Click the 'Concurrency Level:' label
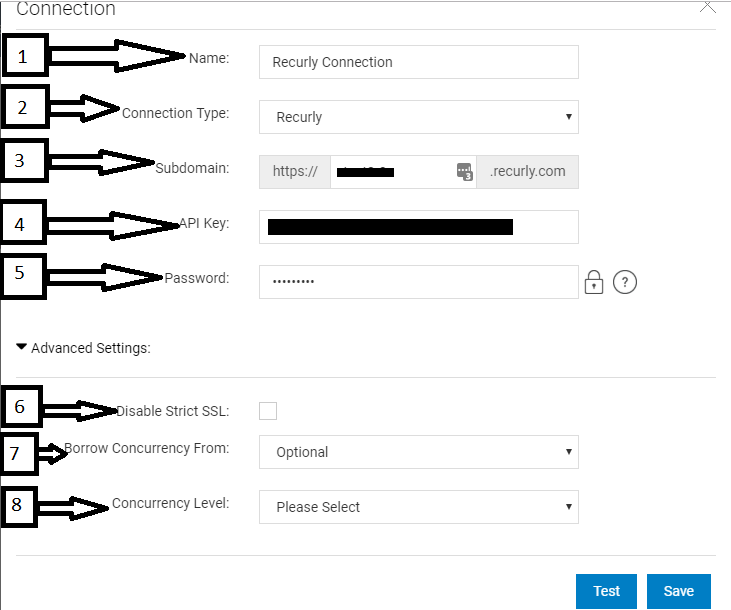This screenshot has height=610, width=731. 171,503
